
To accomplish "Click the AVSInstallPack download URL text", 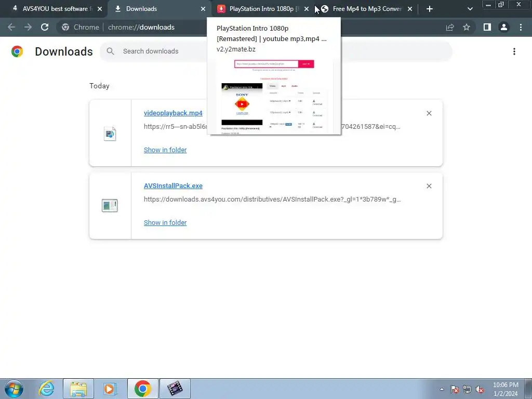I will tap(272, 199).
